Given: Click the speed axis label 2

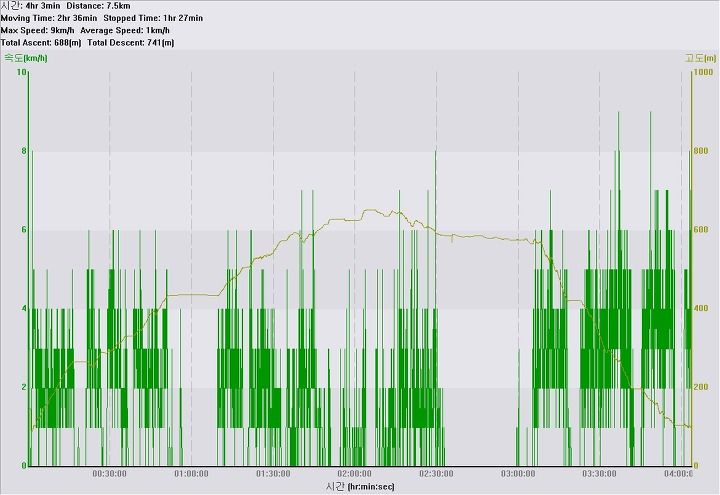Looking at the screenshot, I should [x=24, y=387].
